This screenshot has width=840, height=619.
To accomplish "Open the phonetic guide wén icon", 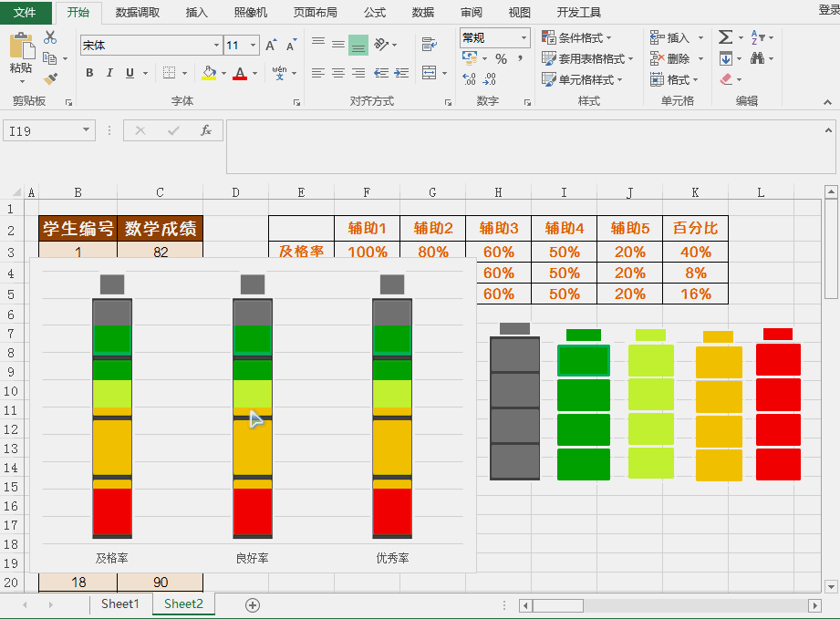I will click(x=279, y=72).
